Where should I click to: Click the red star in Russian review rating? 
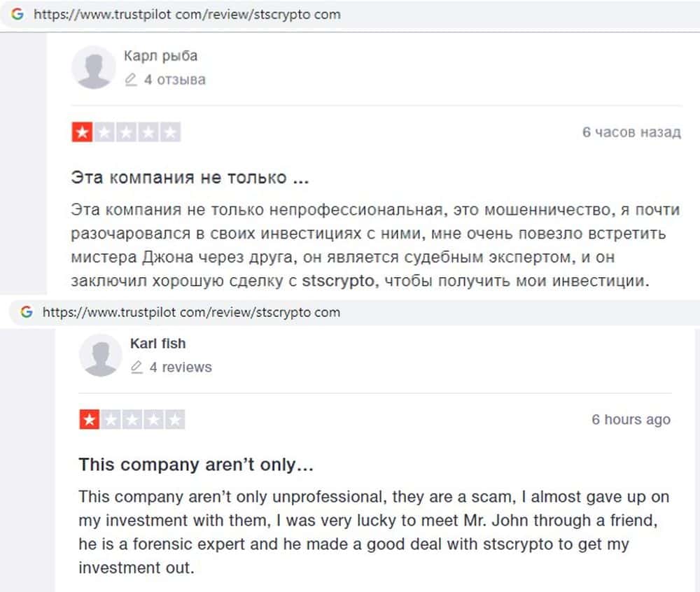[82, 132]
